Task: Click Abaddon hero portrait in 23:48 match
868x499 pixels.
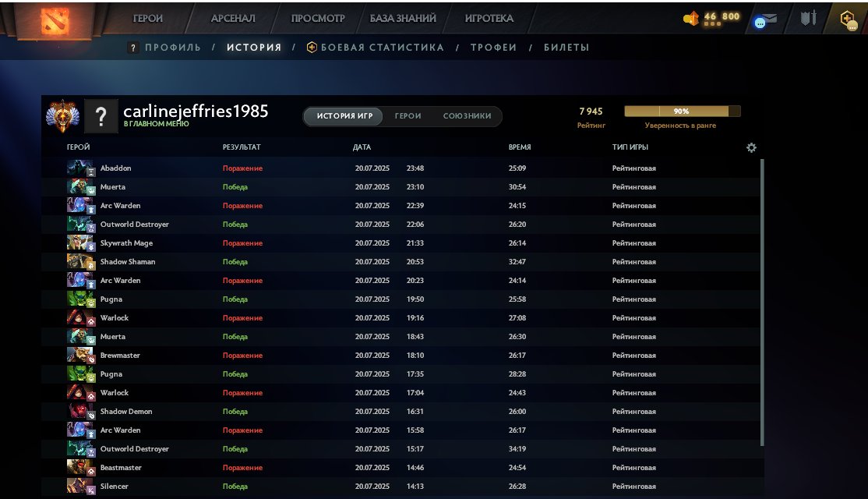Action: coord(80,168)
